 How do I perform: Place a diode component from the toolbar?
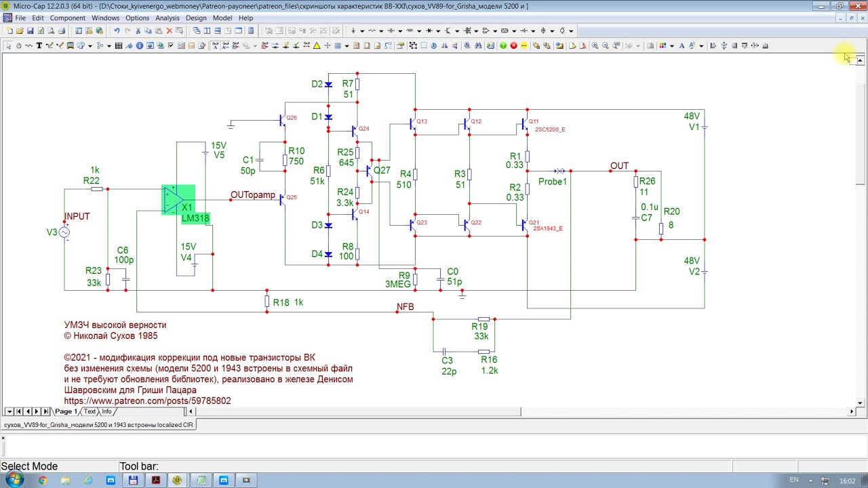click(x=429, y=30)
